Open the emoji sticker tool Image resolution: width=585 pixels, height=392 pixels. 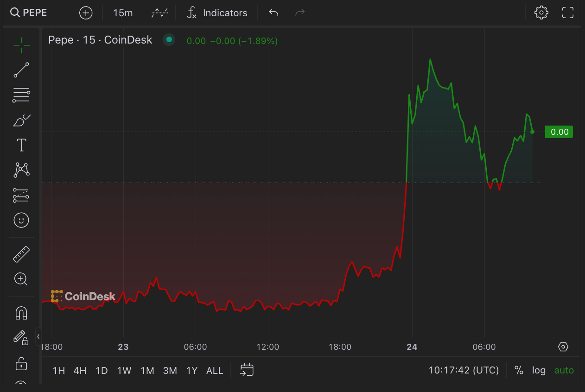(x=21, y=221)
